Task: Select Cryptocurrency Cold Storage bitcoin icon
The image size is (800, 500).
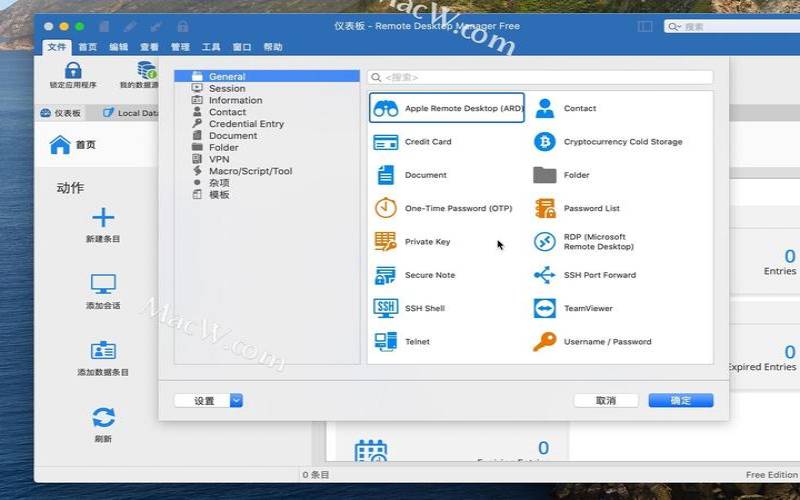Action: point(544,142)
